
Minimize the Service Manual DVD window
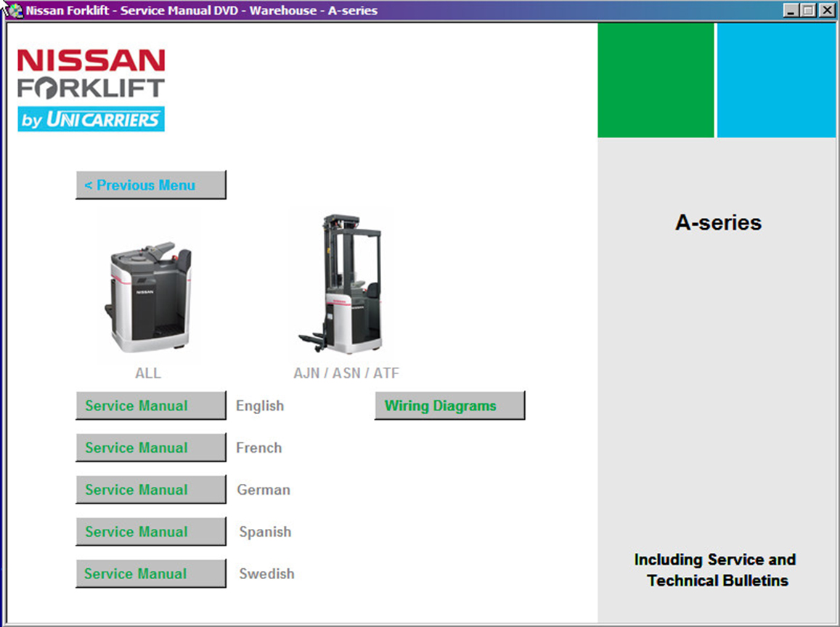(792, 10)
